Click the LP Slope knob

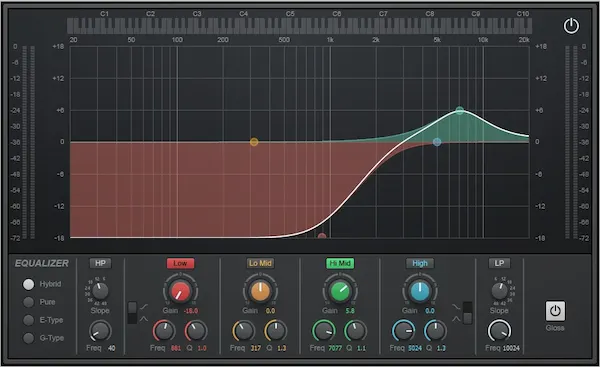499,291
